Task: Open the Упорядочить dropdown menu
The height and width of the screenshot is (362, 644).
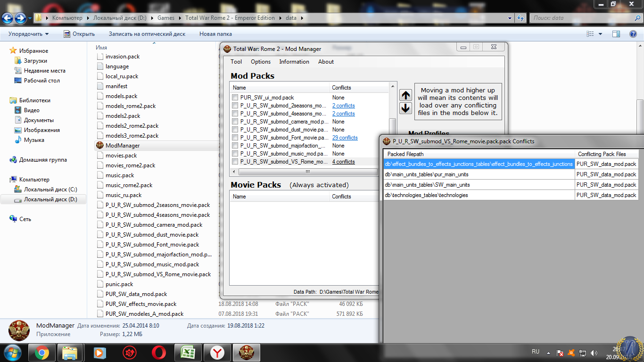Action: (x=28, y=34)
